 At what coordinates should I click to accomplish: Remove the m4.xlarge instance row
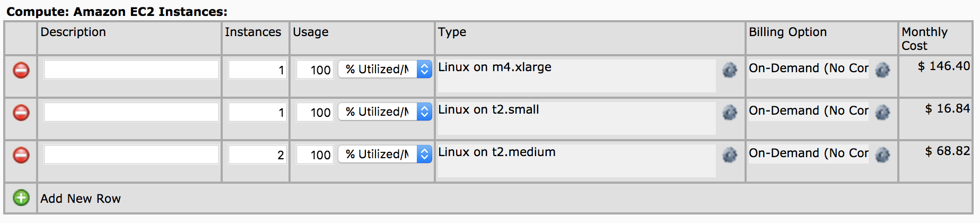pos(21,70)
